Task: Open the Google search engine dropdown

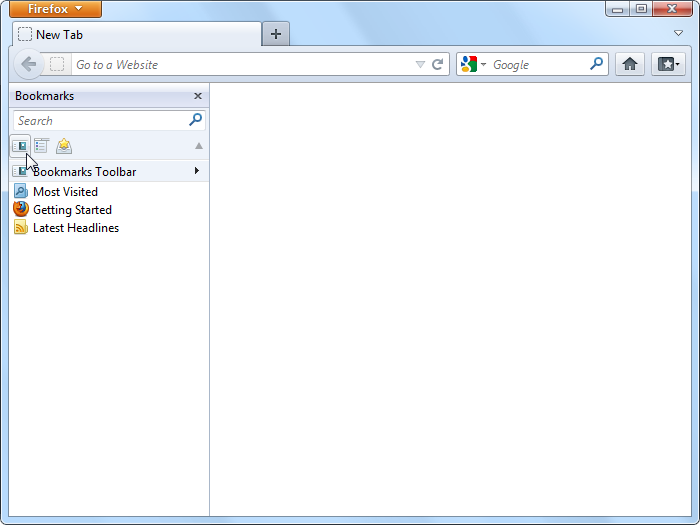Action: coord(473,64)
